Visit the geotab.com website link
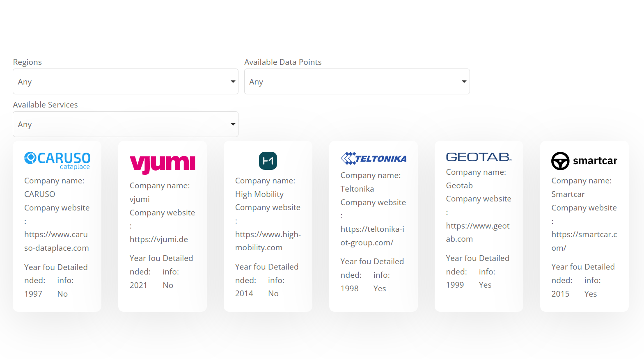 [478, 232]
